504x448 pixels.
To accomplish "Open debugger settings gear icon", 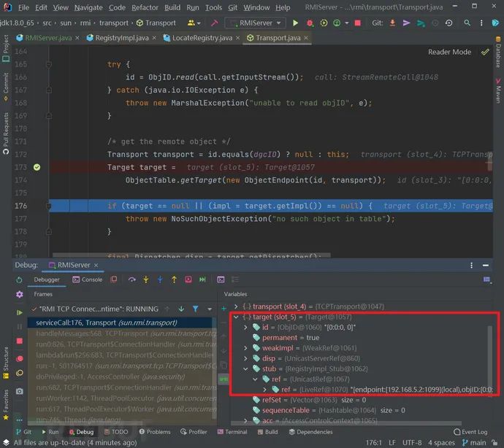I will point(19,295).
